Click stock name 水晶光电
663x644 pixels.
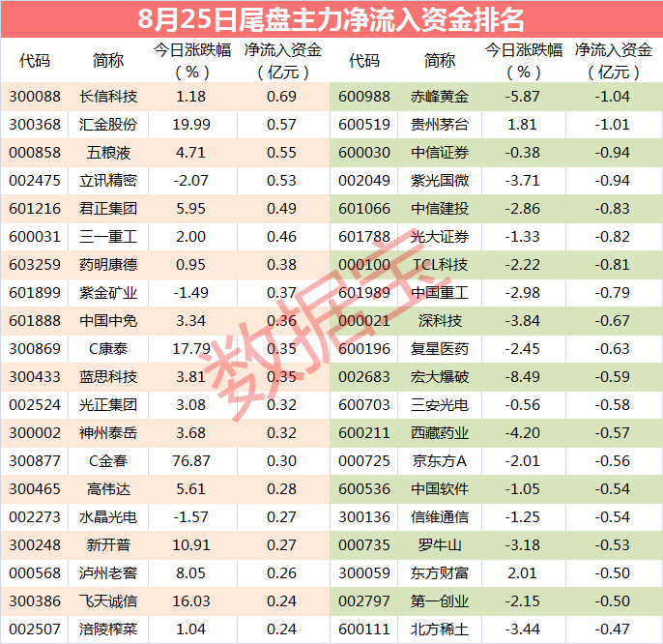click(108, 517)
